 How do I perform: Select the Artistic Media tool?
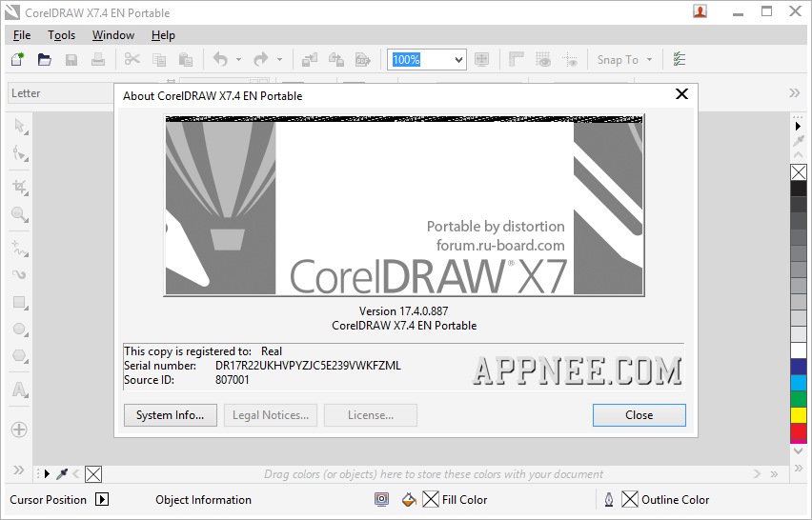tap(20, 274)
